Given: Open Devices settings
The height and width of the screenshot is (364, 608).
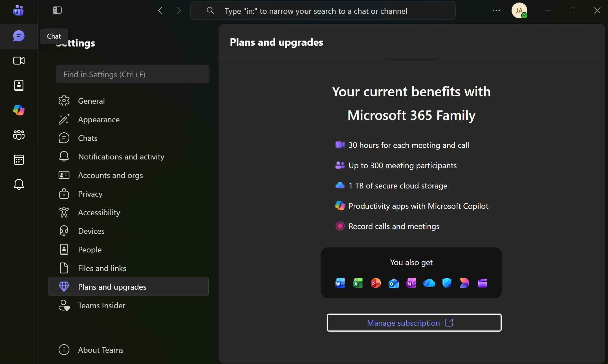Looking at the screenshot, I should click(128, 231).
